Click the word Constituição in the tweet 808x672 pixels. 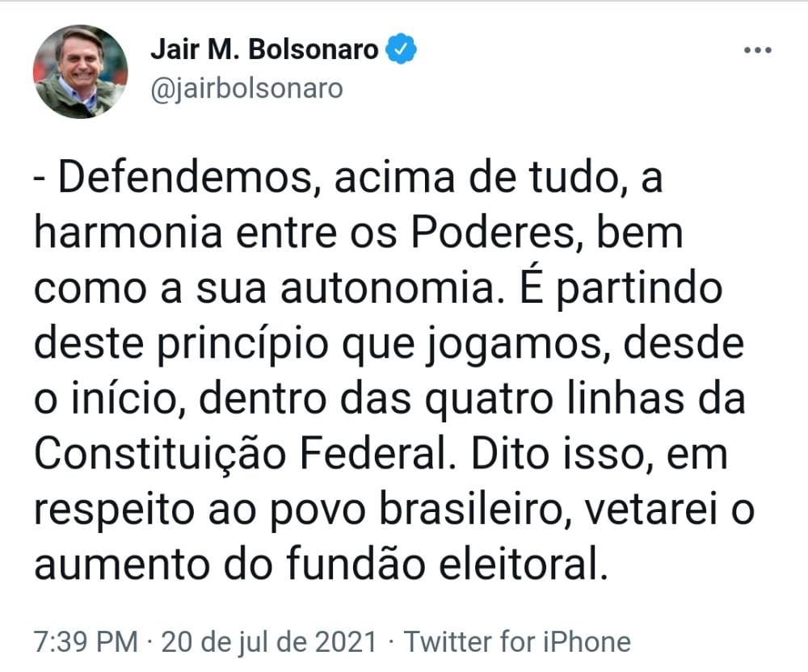pyautogui.click(x=160, y=455)
